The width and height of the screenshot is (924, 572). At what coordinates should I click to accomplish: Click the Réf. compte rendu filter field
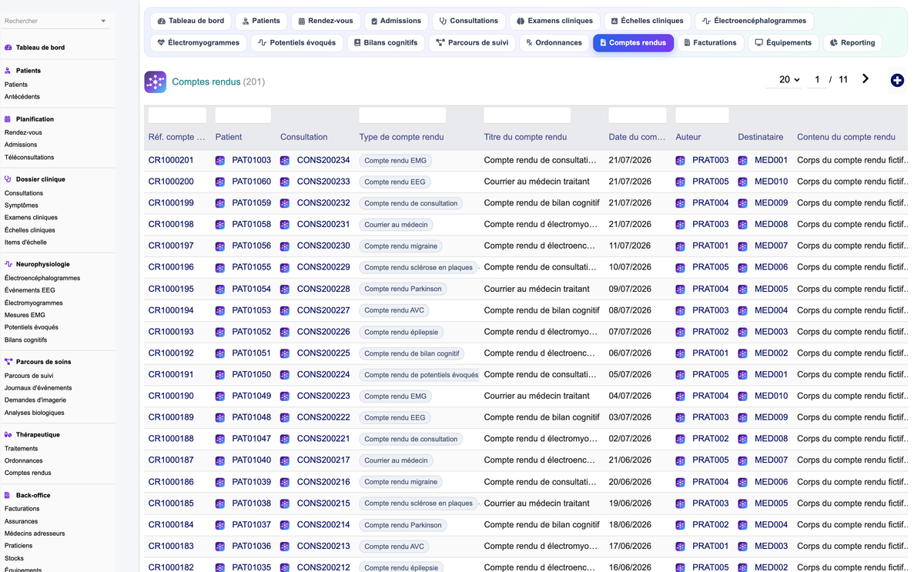coord(177,115)
